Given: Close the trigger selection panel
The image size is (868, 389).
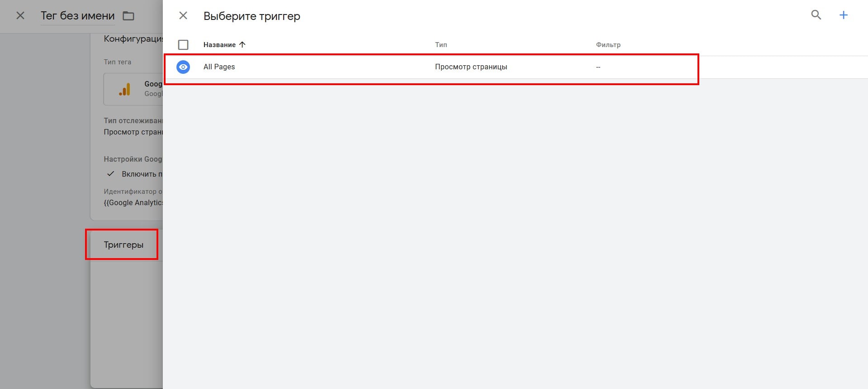Looking at the screenshot, I should pos(183,16).
